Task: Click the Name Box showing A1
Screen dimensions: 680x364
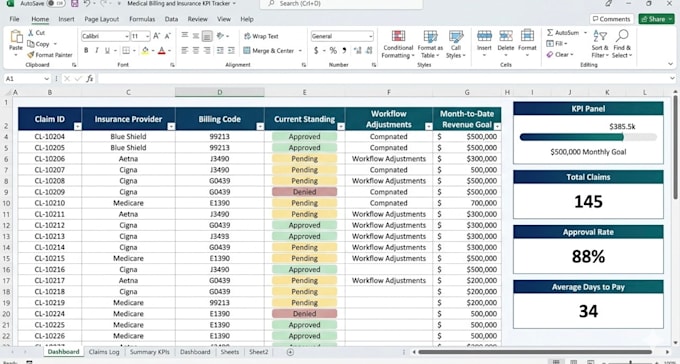Action: (x=27, y=79)
